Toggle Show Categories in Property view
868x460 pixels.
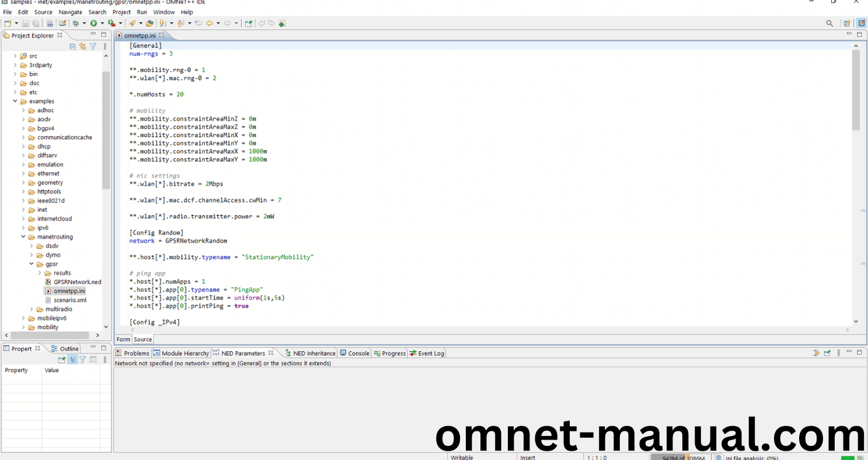72,360
